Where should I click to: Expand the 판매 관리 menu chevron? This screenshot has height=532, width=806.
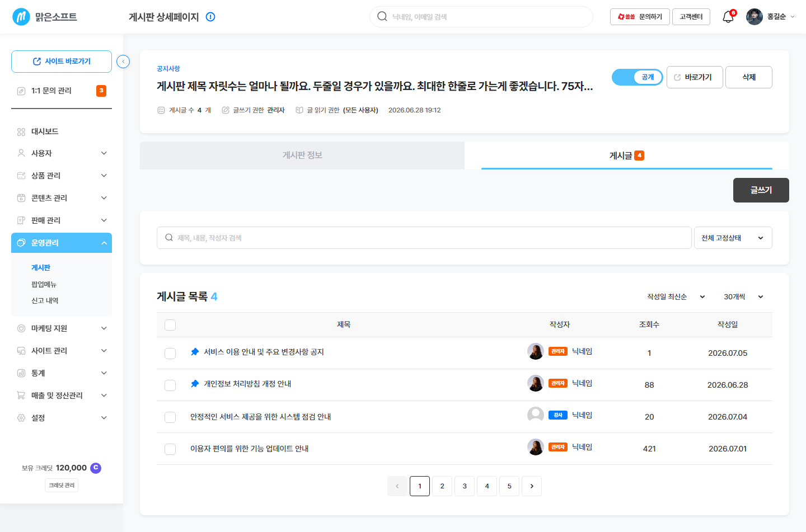tap(104, 220)
